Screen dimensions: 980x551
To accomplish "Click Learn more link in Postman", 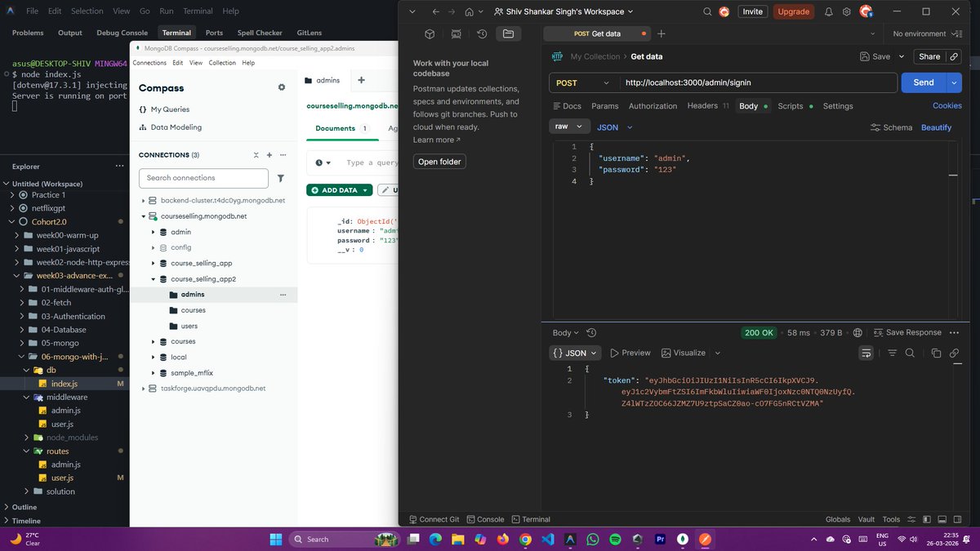I will tap(436, 140).
